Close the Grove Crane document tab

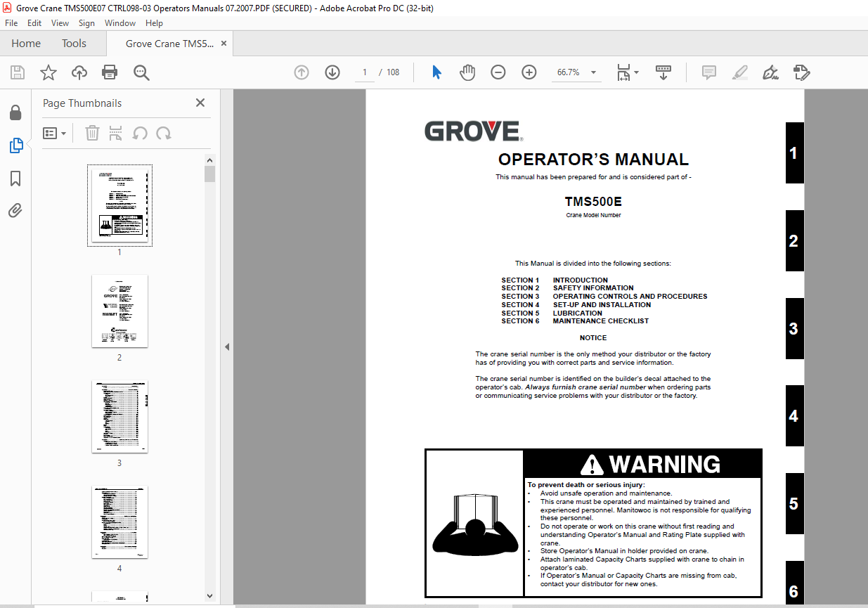click(x=224, y=44)
